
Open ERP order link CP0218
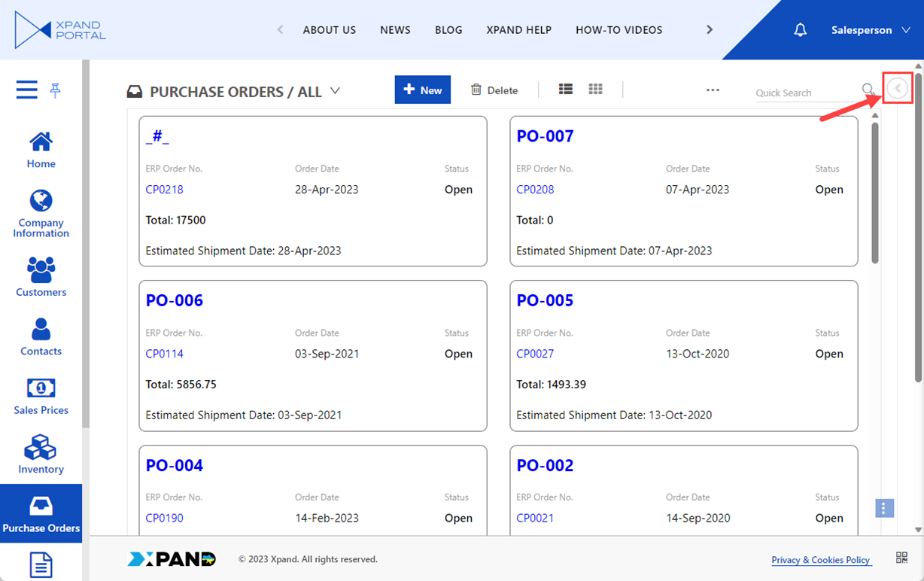[164, 190]
